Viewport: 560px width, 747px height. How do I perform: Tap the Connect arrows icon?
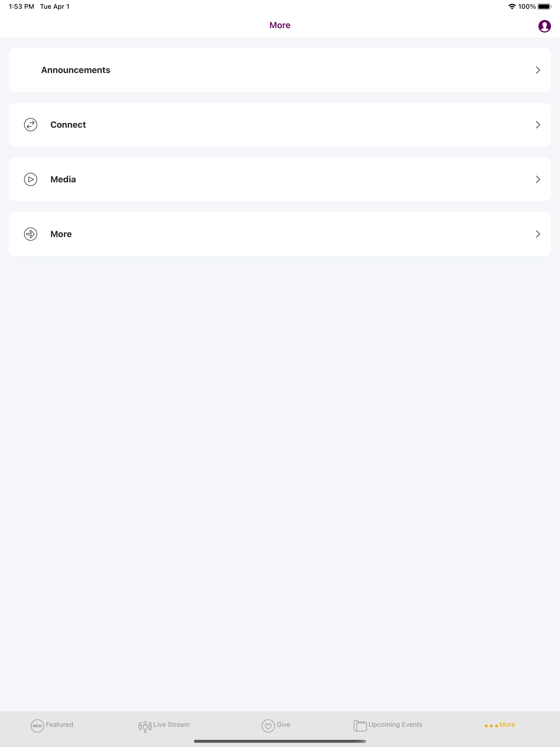[30, 125]
